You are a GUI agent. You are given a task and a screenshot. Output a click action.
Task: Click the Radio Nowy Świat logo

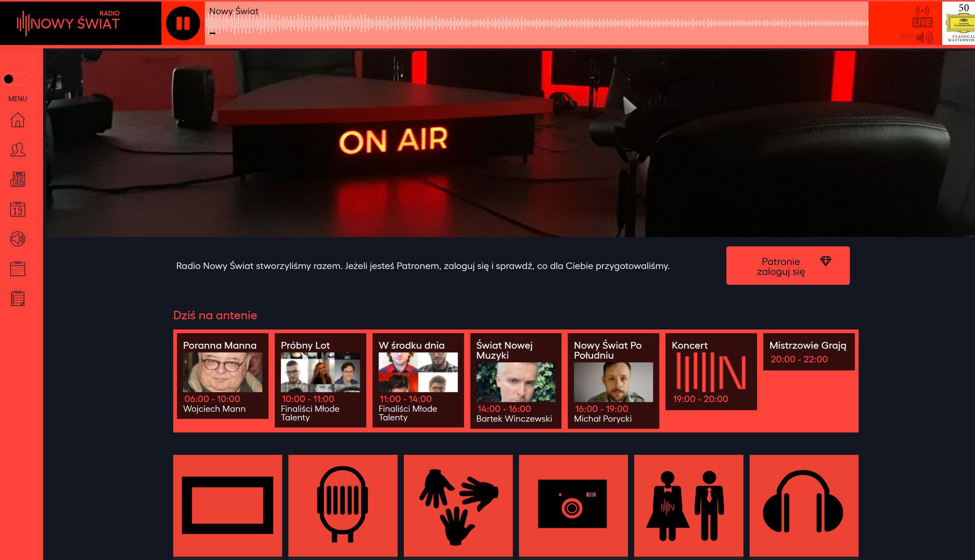click(x=68, y=23)
